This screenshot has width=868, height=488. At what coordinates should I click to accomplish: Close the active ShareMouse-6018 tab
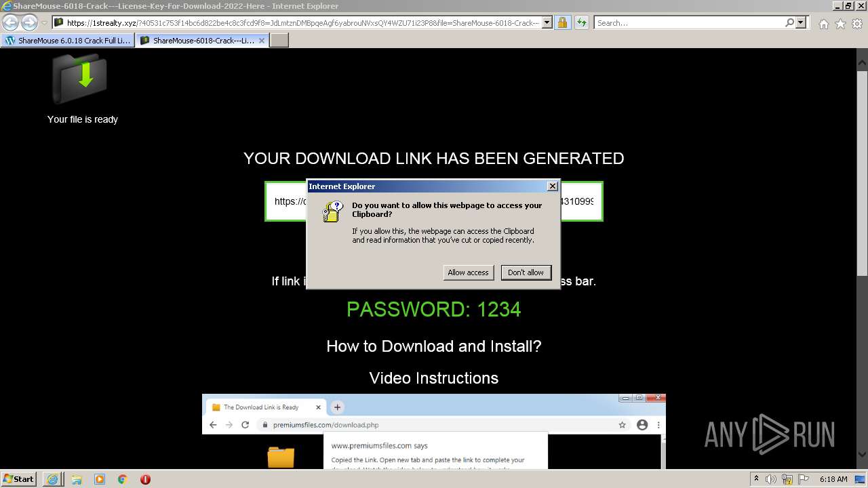[x=262, y=41]
